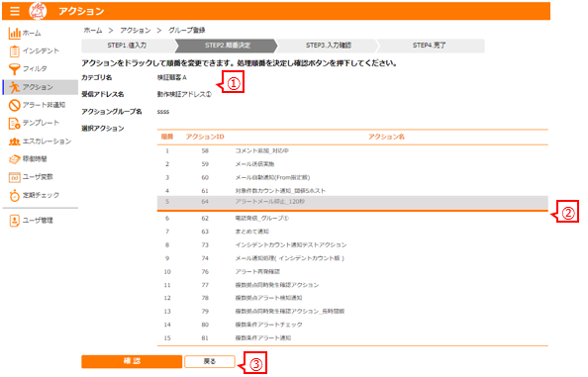Open the インシデント clipboard icon
Screen dimensions: 588x377
tap(14, 51)
